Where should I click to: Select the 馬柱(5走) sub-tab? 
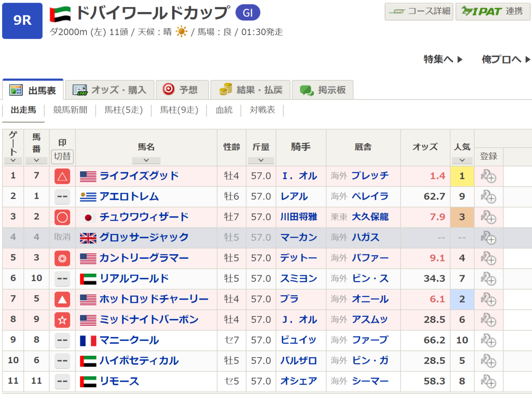[x=124, y=110]
